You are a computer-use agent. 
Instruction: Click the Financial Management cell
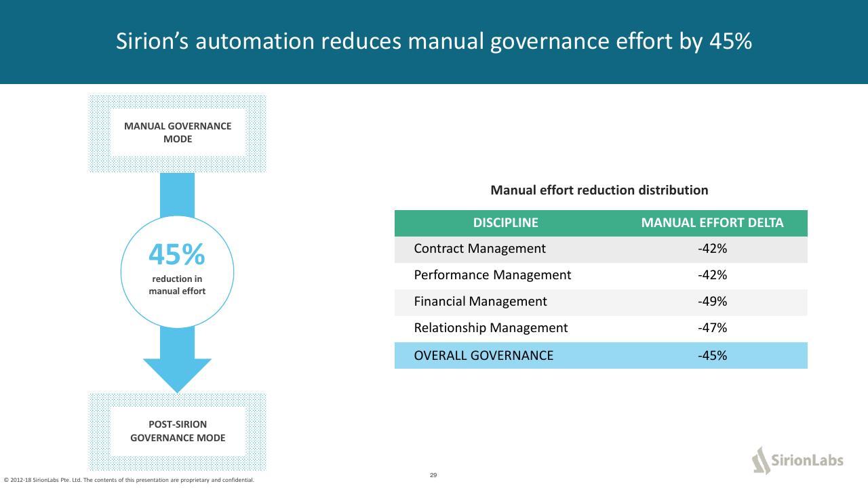pos(481,302)
